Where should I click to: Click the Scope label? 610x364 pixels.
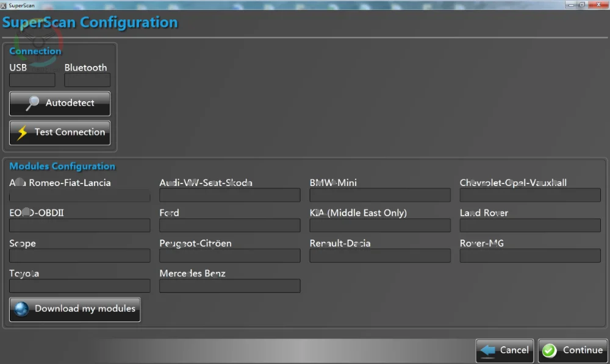coord(23,243)
